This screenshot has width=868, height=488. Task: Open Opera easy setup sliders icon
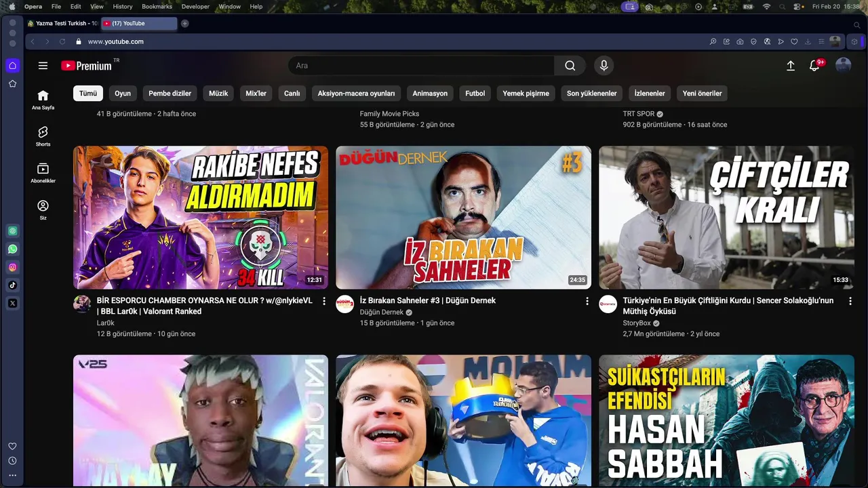tap(821, 41)
